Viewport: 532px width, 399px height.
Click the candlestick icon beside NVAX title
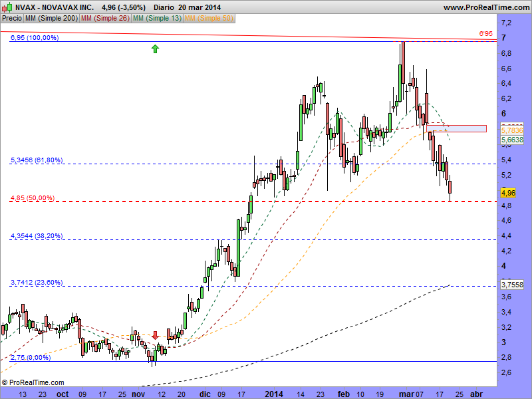click(x=7, y=7)
